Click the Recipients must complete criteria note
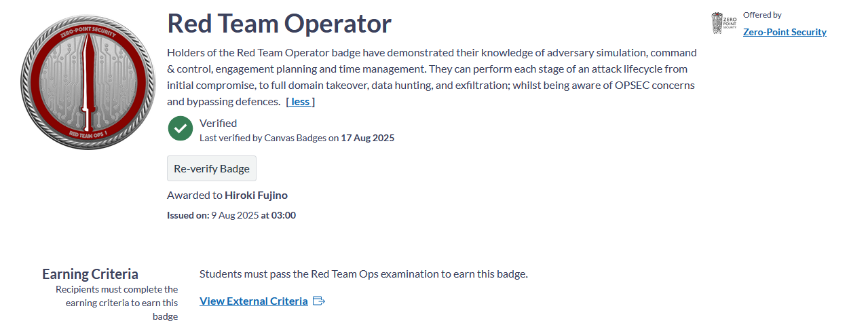The image size is (868, 336). click(x=117, y=303)
